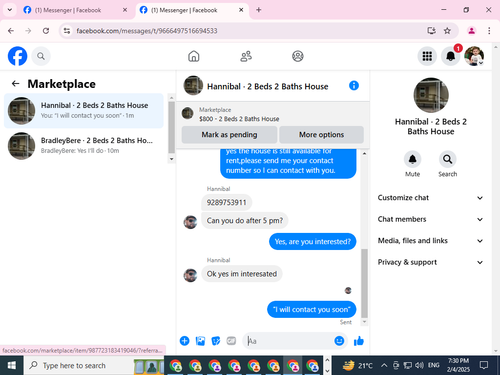Open the account profile picture menu
This screenshot has width=500, height=375.
coord(474,56)
